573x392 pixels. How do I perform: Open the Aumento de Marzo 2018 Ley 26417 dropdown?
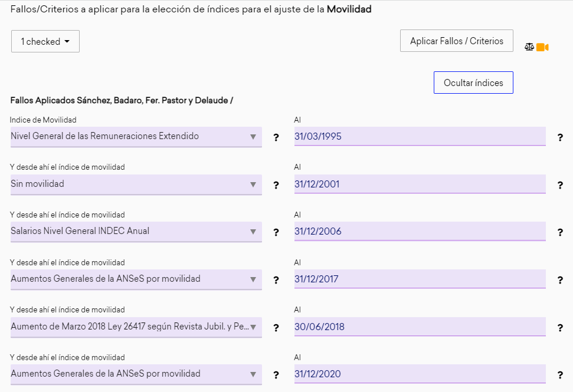pos(136,327)
